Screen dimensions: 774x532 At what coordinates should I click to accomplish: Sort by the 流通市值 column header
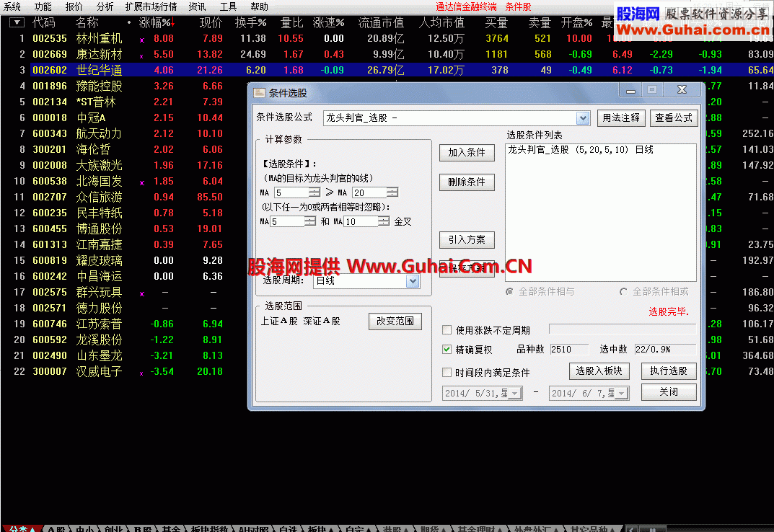pyautogui.click(x=381, y=22)
